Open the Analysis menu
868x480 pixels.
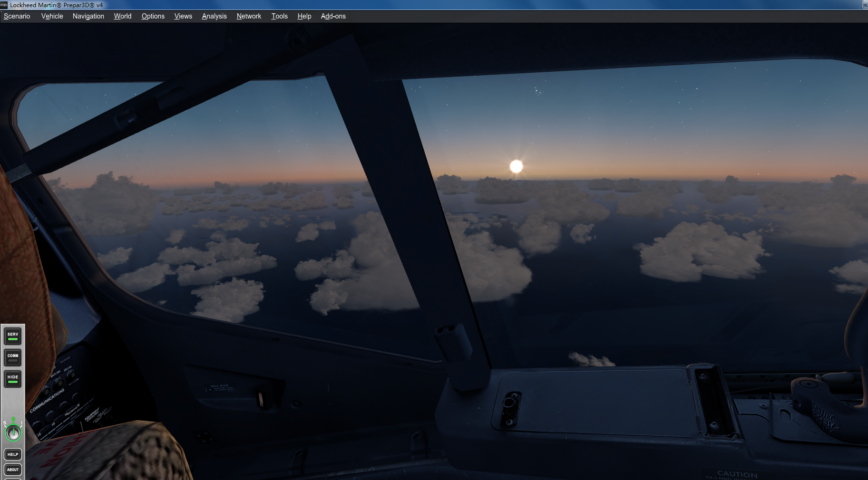(214, 16)
